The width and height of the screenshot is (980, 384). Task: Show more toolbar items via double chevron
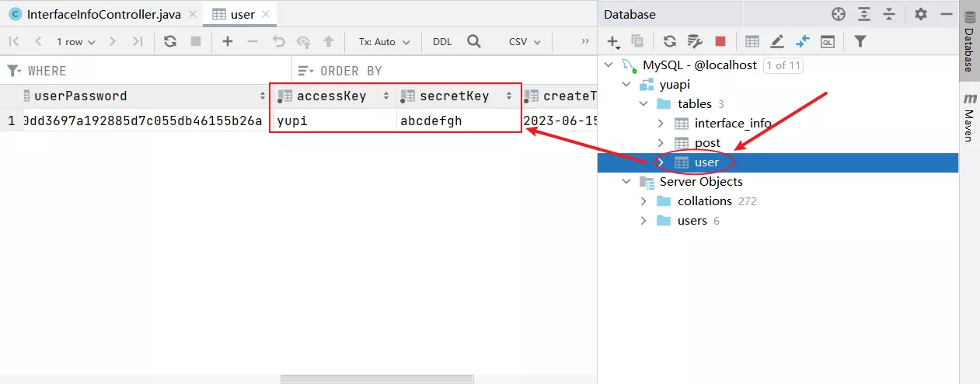pos(585,42)
